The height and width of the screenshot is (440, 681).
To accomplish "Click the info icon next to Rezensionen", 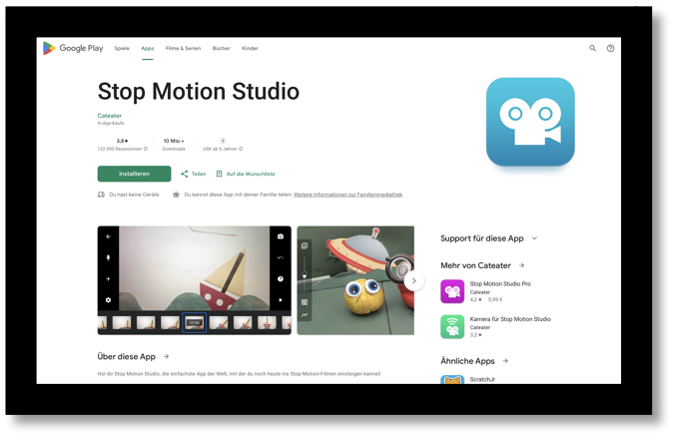I will tap(145, 149).
